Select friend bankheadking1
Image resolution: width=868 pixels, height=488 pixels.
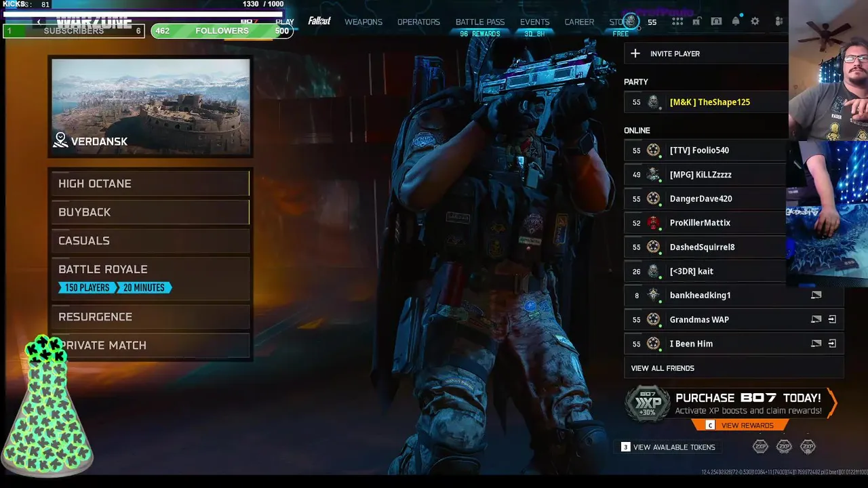(x=734, y=296)
